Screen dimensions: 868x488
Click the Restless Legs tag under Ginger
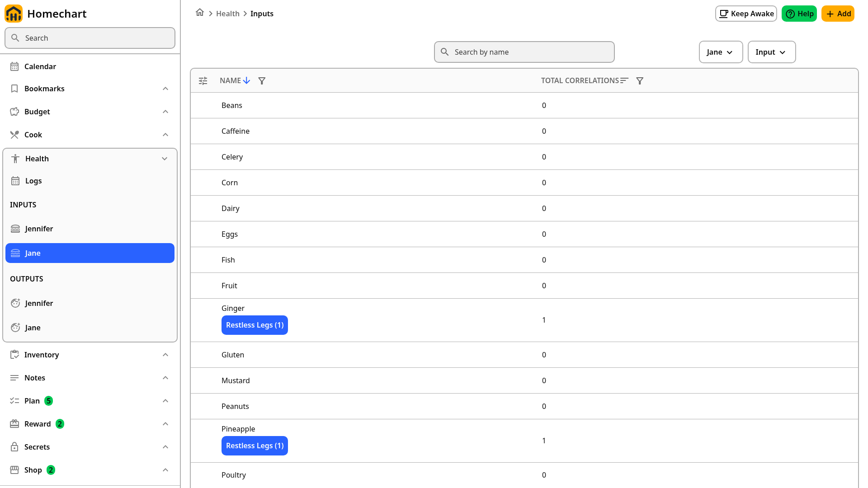coord(255,325)
